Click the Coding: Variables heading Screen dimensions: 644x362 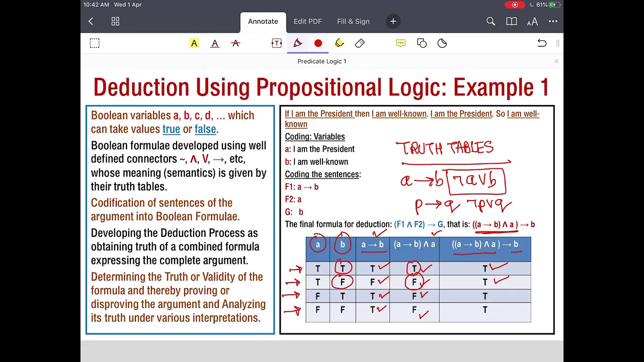click(315, 137)
